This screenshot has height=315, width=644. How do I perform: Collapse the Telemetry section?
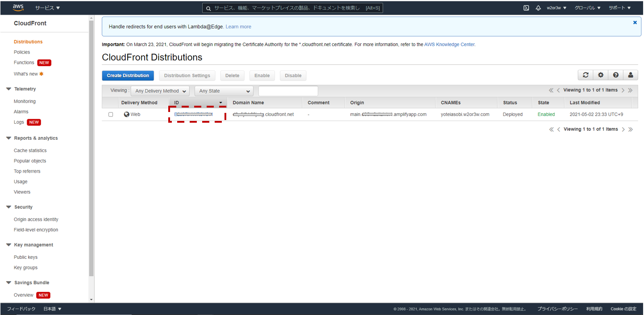point(8,89)
